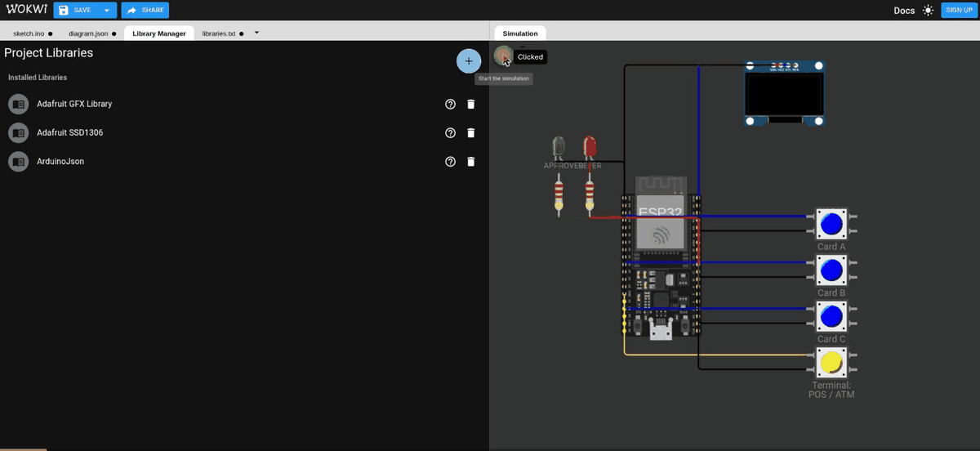Click the Terminal: POS / ATM label

[x=831, y=390]
